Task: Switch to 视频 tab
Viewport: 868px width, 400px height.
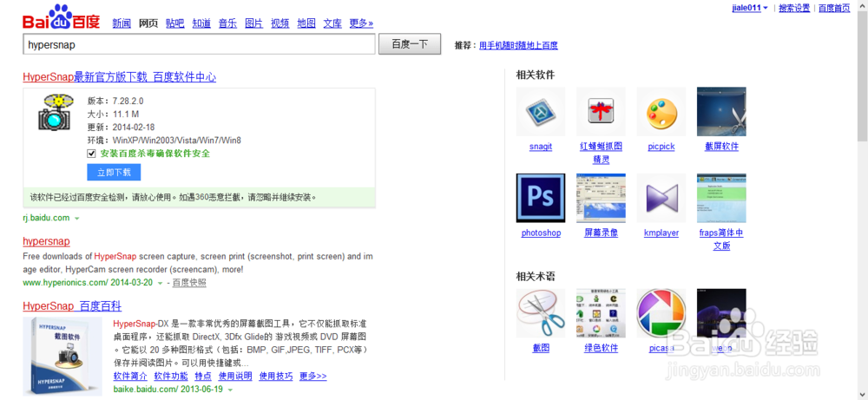Action: [279, 23]
